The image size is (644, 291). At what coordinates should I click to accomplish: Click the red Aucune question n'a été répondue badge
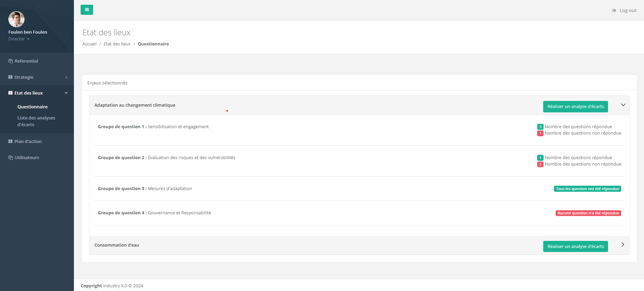tap(588, 213)
